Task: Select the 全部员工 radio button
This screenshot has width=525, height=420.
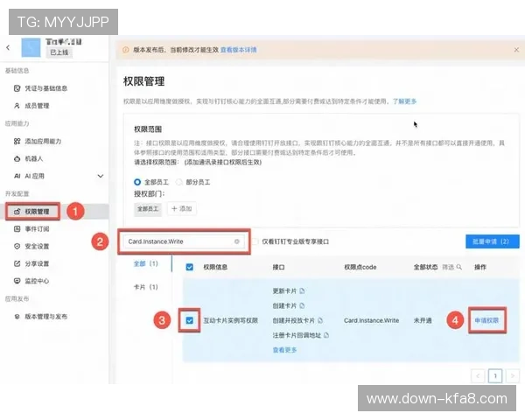Action: (x=137, y=182)
